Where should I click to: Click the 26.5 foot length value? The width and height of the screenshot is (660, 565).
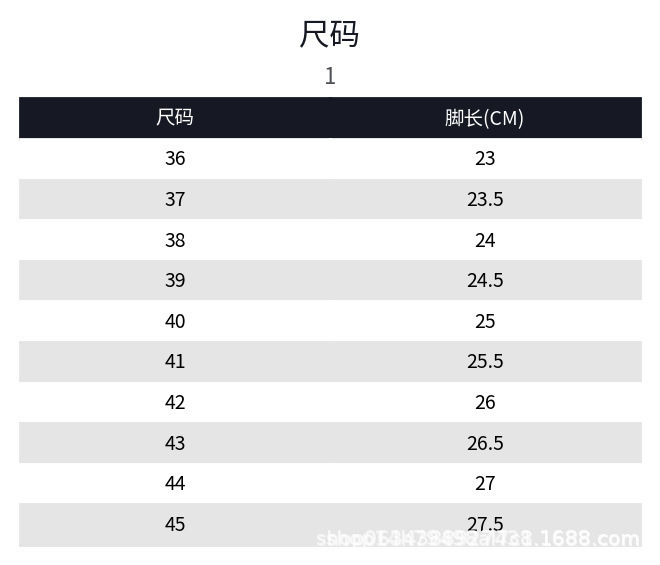485,443
